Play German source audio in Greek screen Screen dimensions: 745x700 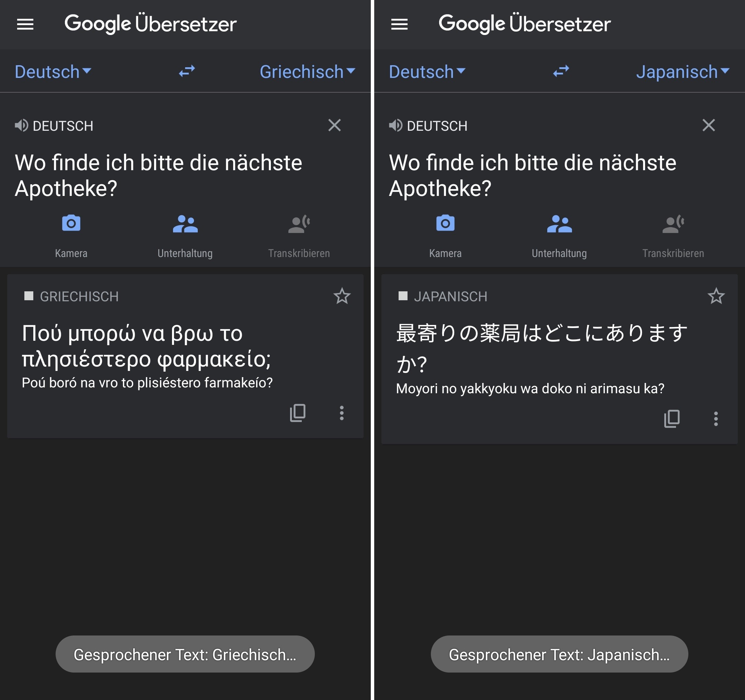[21, 126]
